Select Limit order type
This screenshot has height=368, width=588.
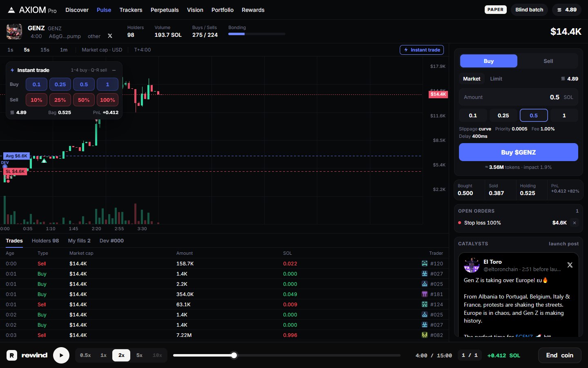coord(496,79)
